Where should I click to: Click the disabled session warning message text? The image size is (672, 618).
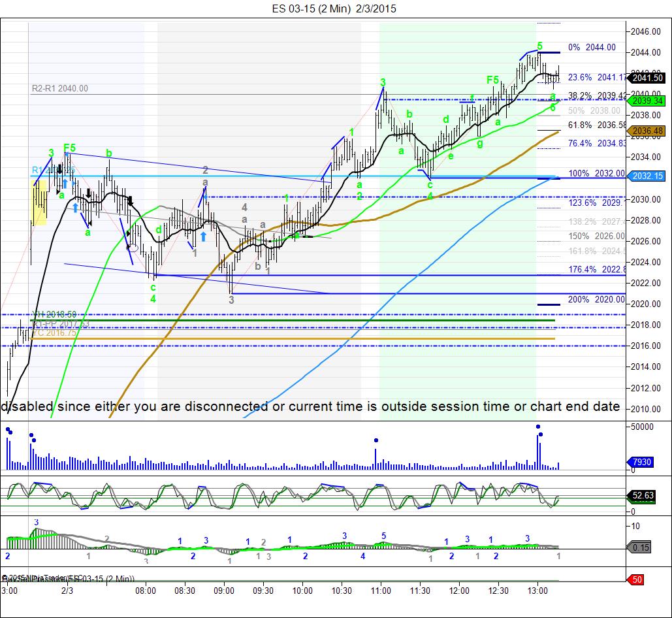[311, 406]
